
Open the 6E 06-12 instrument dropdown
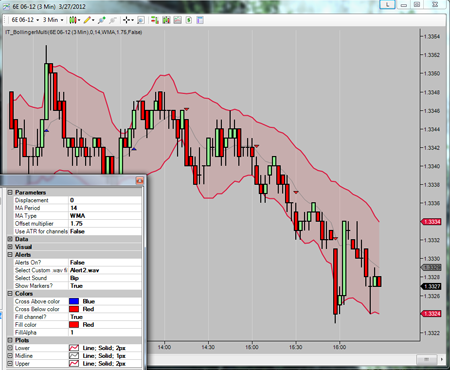click(x=25, y=20)
